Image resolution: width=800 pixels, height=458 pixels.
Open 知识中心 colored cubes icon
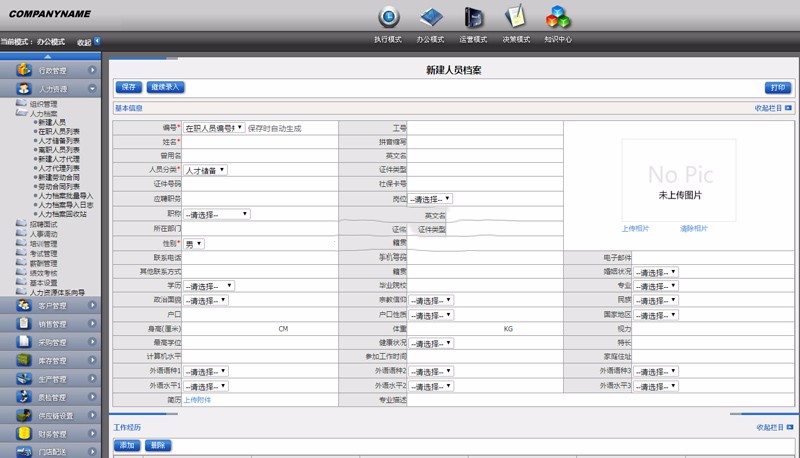[x=558, y=17]
